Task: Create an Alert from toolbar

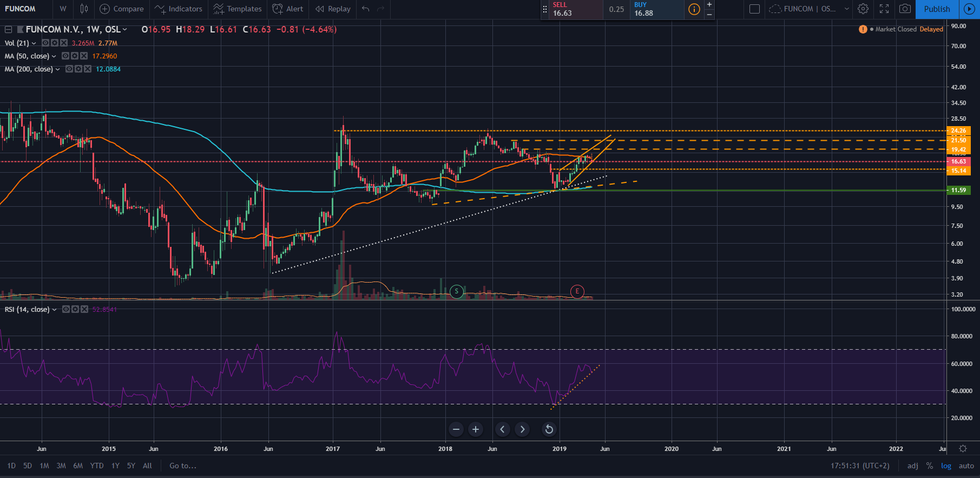Action: (x=288, y=9)
